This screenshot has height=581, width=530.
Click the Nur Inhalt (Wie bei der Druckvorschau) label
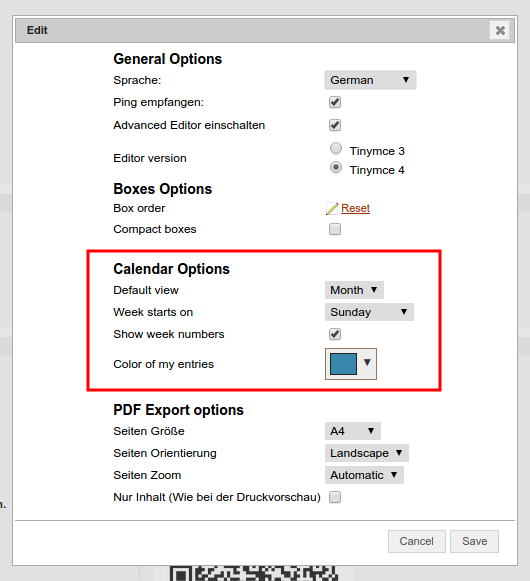point(217,497)
